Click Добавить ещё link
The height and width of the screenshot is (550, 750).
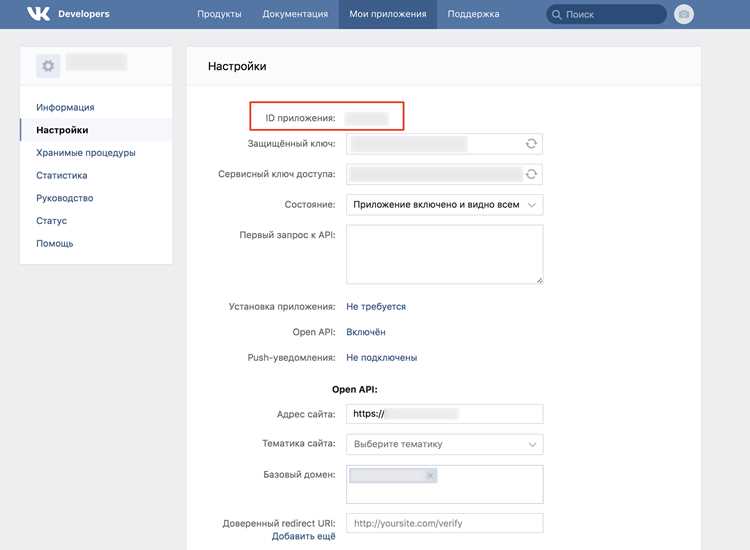pos(304,537)
